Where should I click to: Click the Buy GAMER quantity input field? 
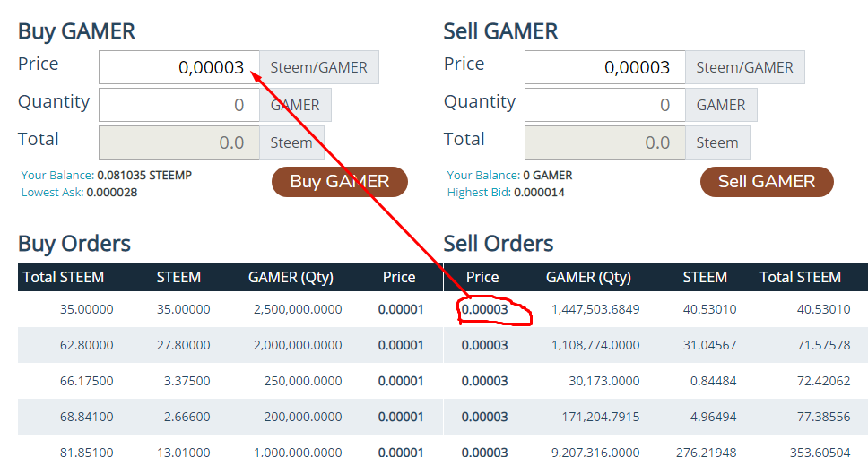(x=179, y=105)
